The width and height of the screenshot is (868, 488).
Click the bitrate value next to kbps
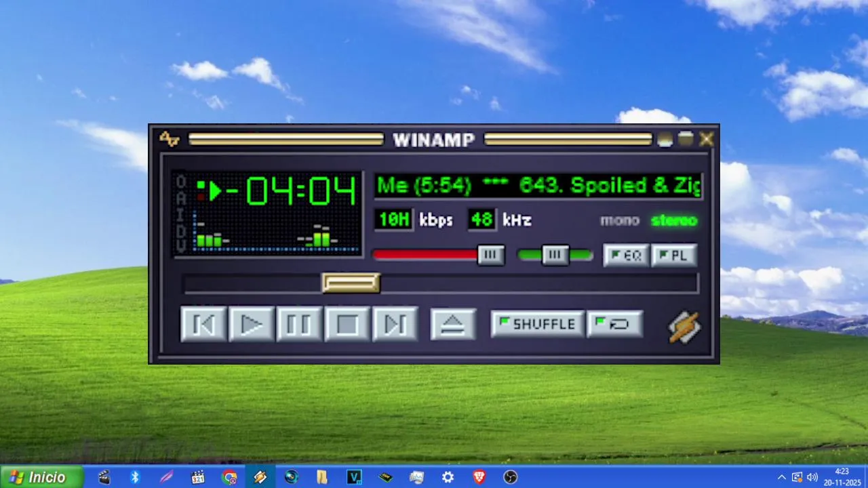click(x=394, y=220)
